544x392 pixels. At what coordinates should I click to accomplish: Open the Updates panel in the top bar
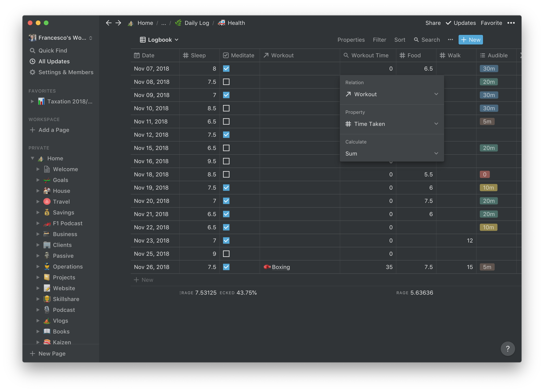click(460, 23)
